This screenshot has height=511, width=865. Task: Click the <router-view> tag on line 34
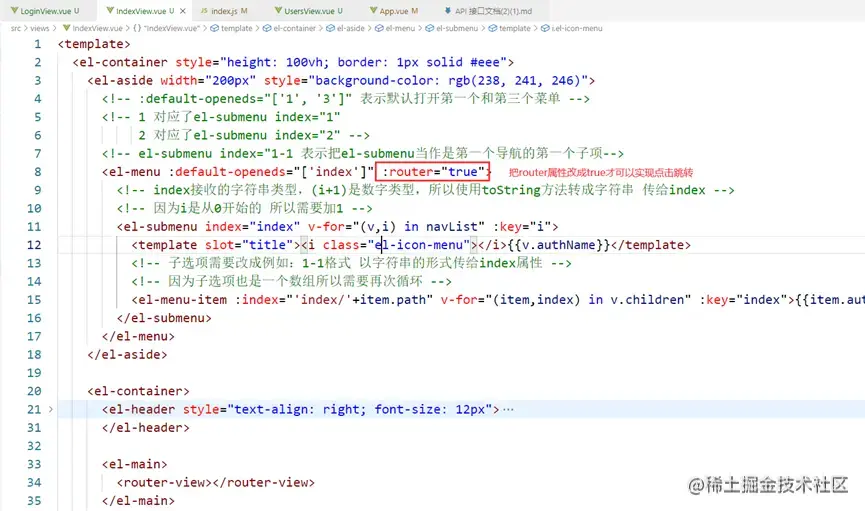(x=164, y=482)
